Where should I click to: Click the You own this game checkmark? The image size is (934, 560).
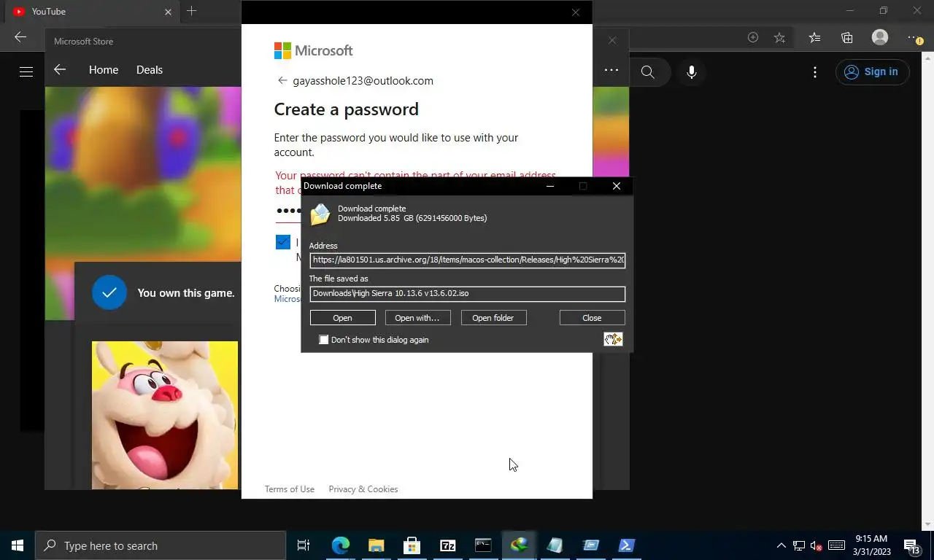point(109,292)
